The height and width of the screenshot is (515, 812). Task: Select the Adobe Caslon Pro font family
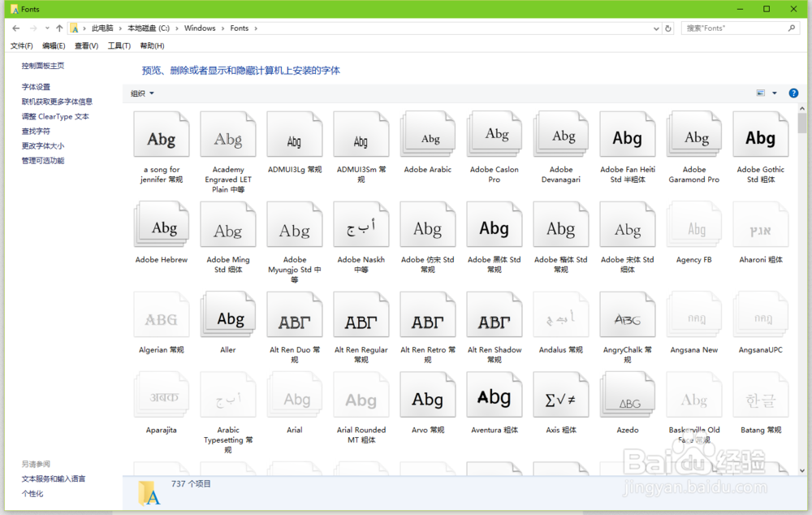point(494,134)
